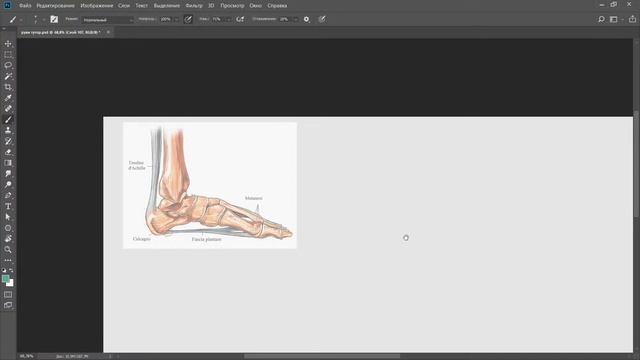Select the Type tool

(8, 206)
